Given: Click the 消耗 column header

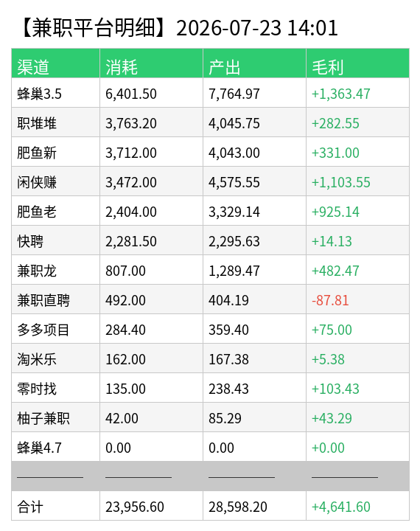Looking at the screenshot, I should click(151, 63).
